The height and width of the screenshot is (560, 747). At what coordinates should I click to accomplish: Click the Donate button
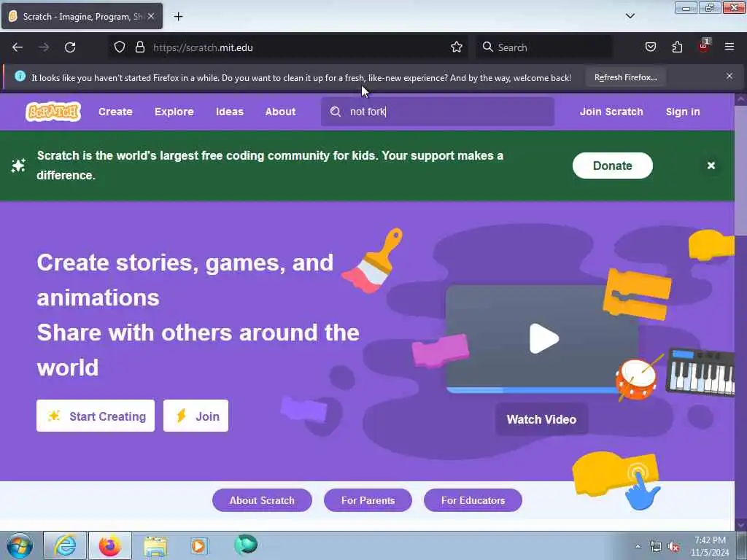click(x=612, y=166)
